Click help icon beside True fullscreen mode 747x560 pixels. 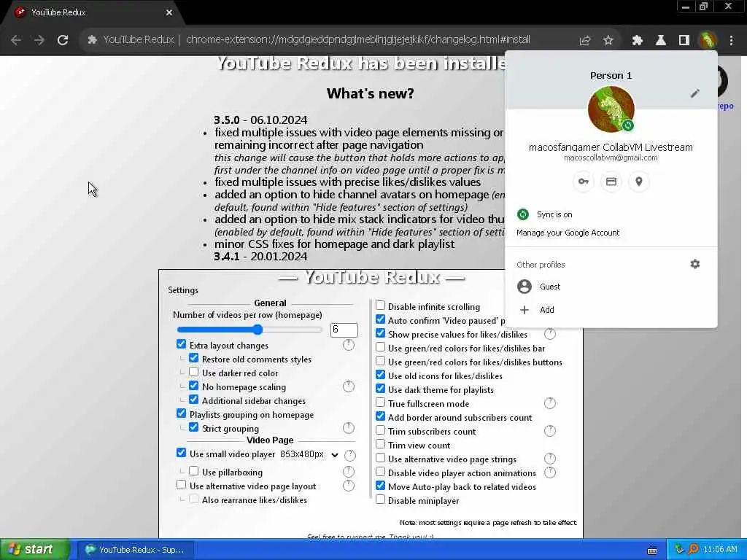(550, 403)
